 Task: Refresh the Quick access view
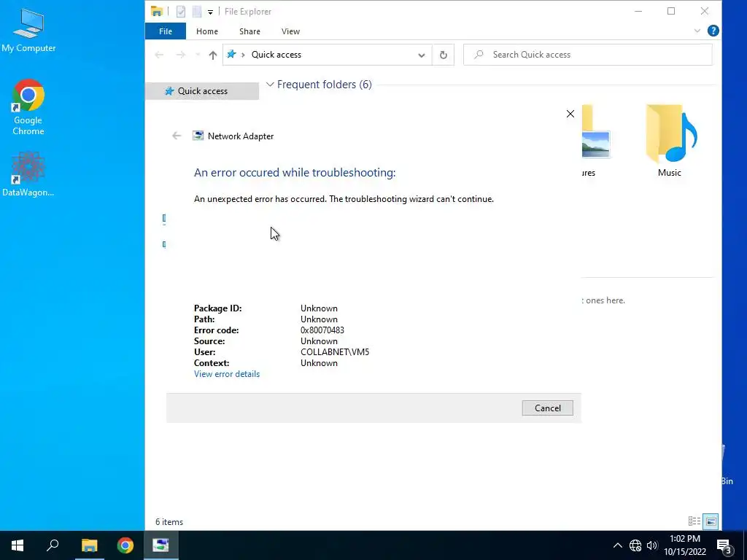(x=443, y=55)
